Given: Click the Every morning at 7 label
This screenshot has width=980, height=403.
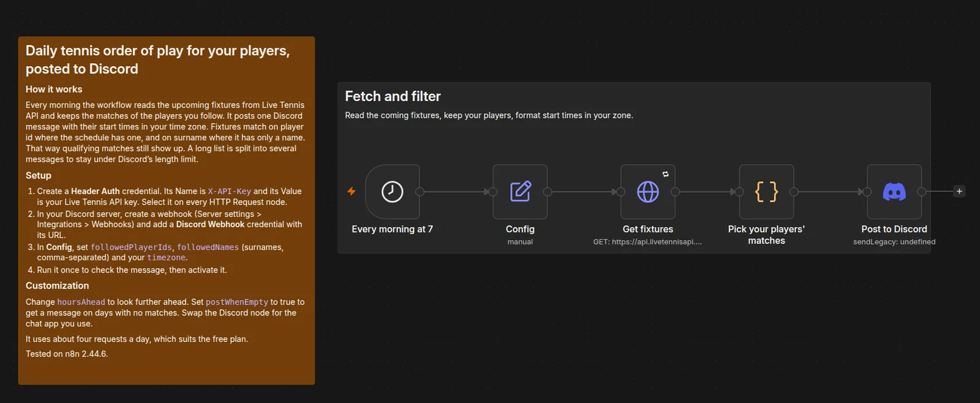Looking at the screenshot, I should coord(392,229).
